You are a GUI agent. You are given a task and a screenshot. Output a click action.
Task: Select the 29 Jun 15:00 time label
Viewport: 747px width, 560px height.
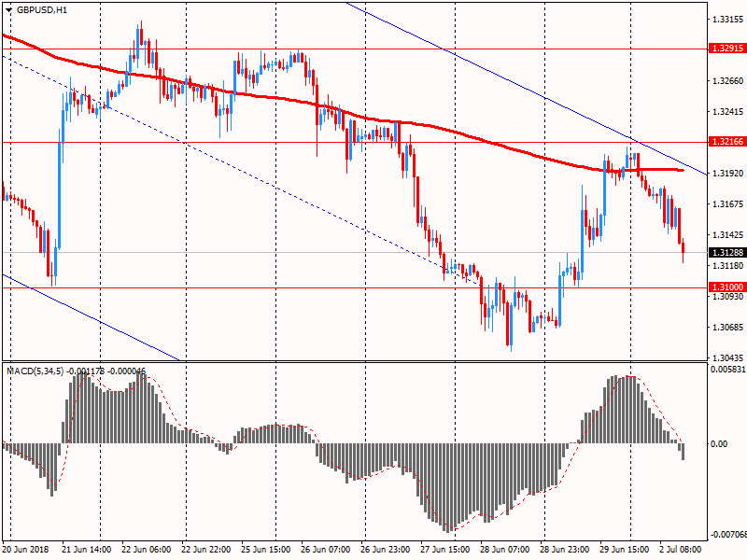point(624,549)
